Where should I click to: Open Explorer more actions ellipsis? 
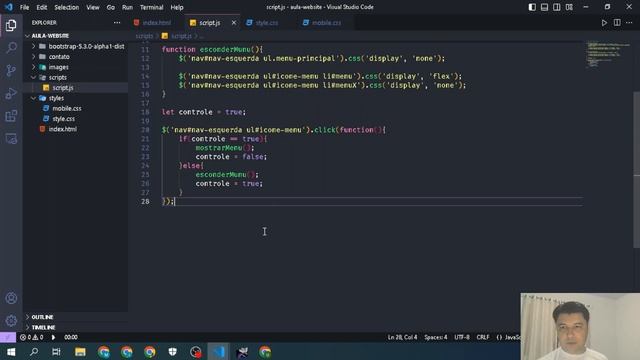tap(117, 23)
